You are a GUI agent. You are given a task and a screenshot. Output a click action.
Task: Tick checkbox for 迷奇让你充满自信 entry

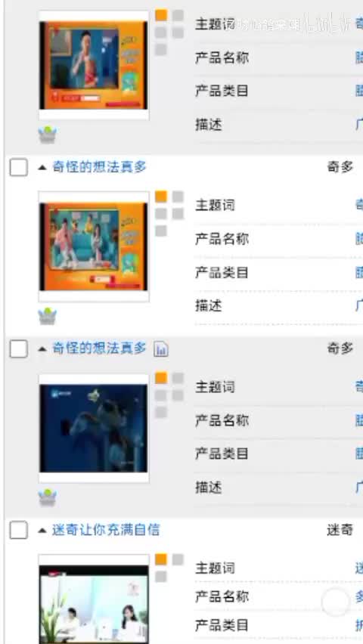18,530
